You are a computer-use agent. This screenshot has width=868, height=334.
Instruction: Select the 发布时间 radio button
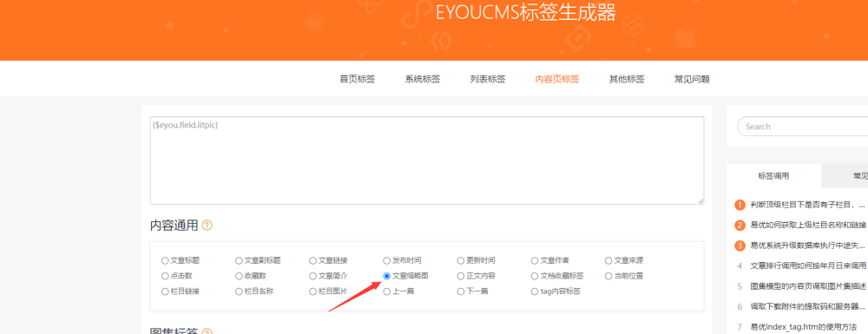386,260
